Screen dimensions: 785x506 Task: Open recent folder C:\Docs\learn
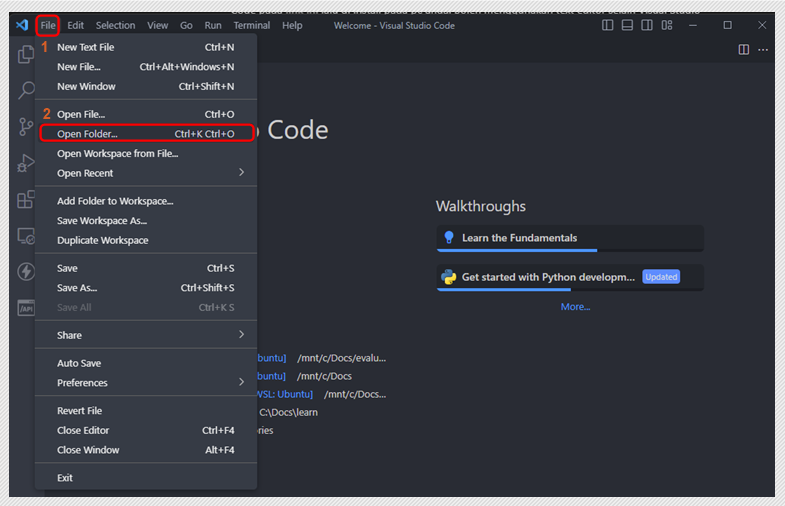tap(288, 412)
